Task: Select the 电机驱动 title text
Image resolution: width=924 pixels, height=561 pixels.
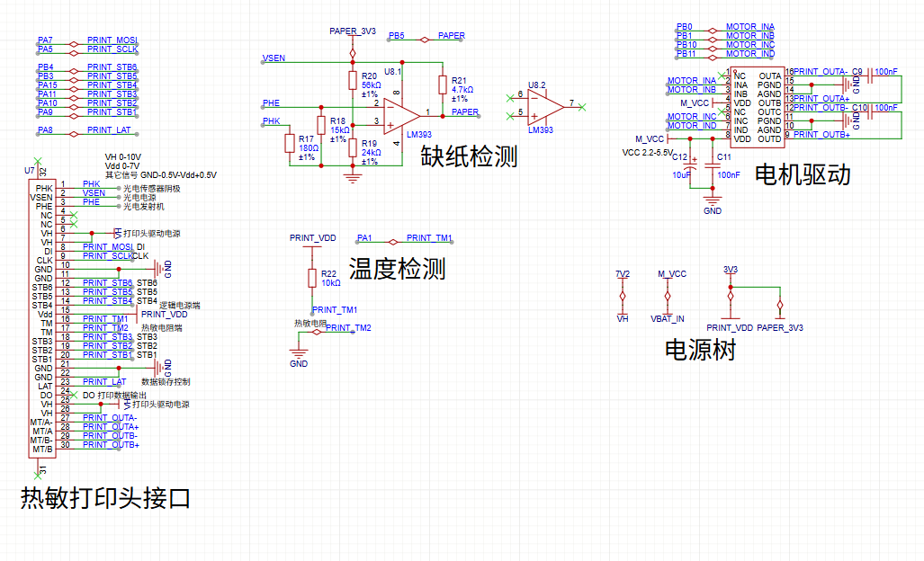Action: tap(803, 174)
